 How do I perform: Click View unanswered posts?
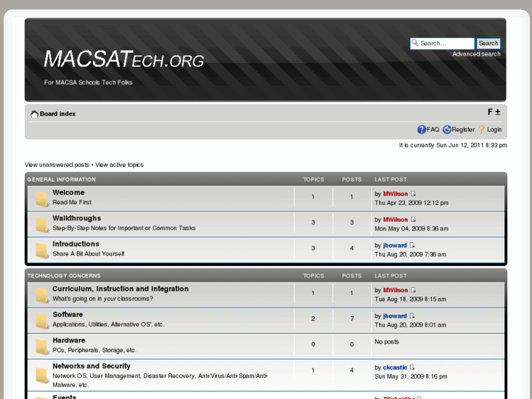56,165
